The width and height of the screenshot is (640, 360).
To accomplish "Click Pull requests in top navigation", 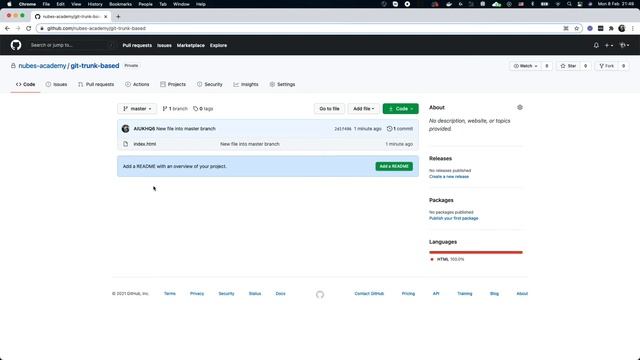I will tap(137, 45).
